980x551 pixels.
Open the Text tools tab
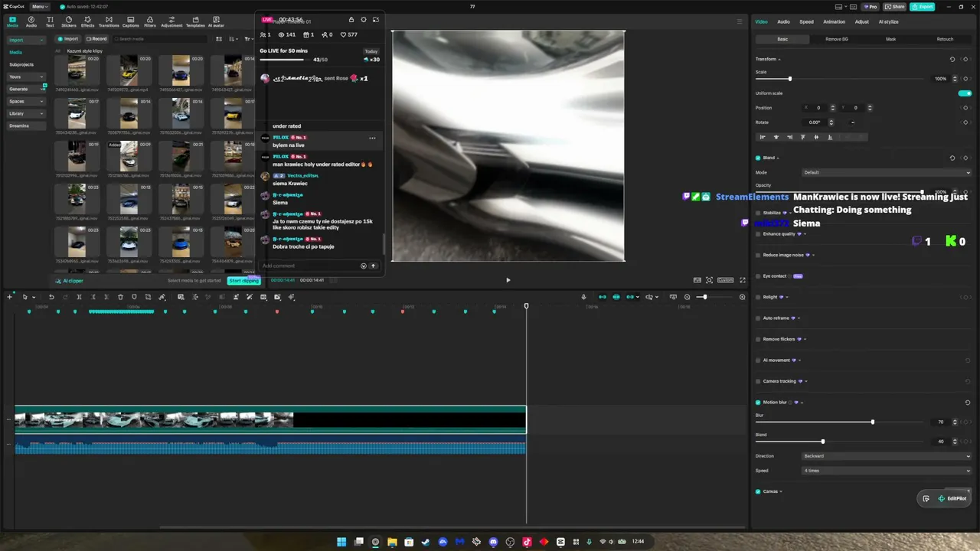tap(50, 21)
